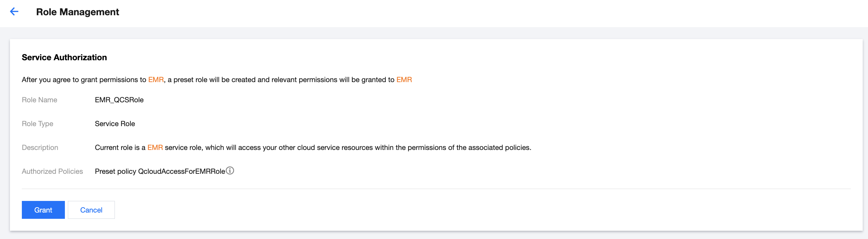The height and width of the screenshot is (239, 868).
Task: Click EMR after "grant permissions to"
Action: (x=156, y=80)
